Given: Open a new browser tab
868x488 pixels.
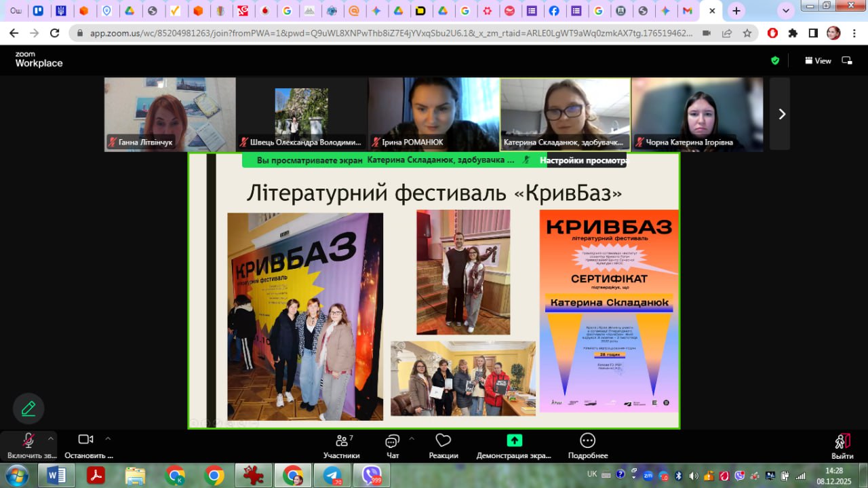Looking at the screenshot, I should click(x=736, y=11).
